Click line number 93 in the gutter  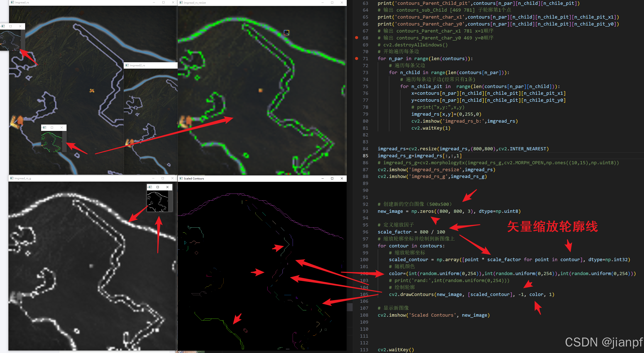[x=365, y=211]
